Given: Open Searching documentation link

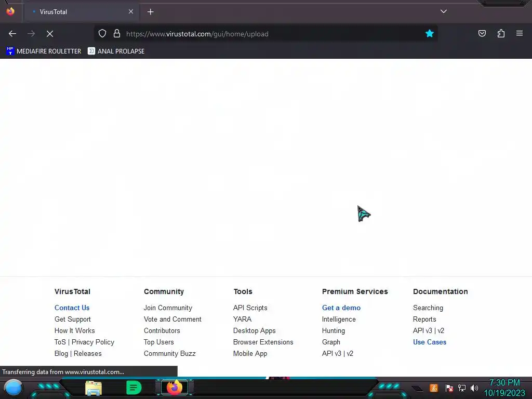Looking at the screenshot, I should 428,308.
